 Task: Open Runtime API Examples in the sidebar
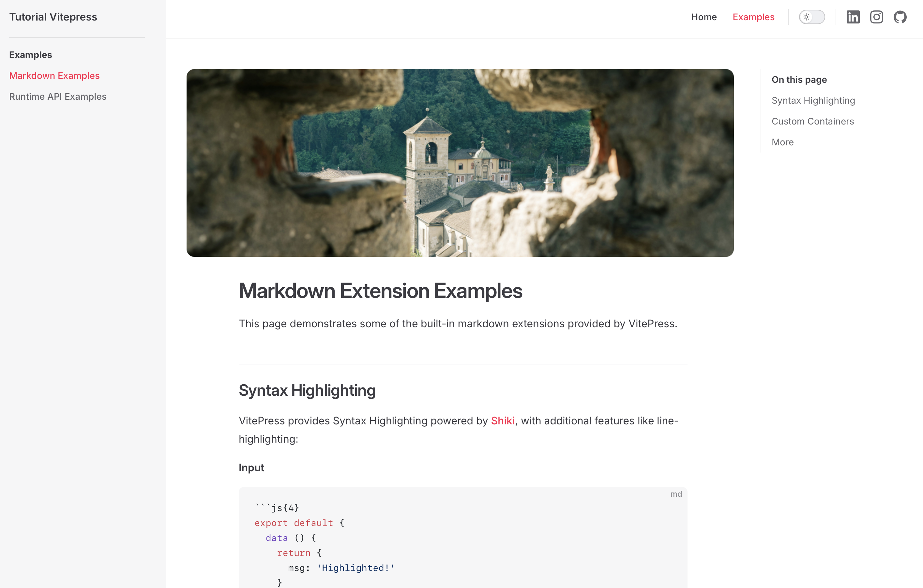tap(58, 96)
